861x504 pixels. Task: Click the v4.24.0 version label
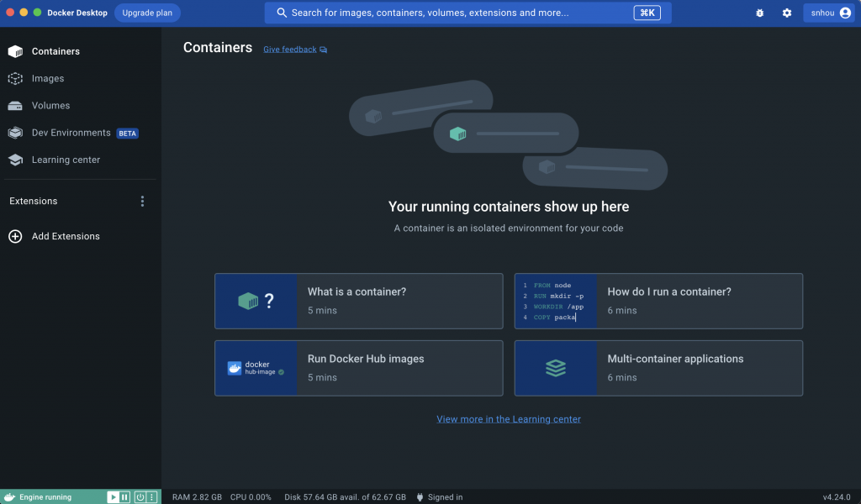pos(837,497)
